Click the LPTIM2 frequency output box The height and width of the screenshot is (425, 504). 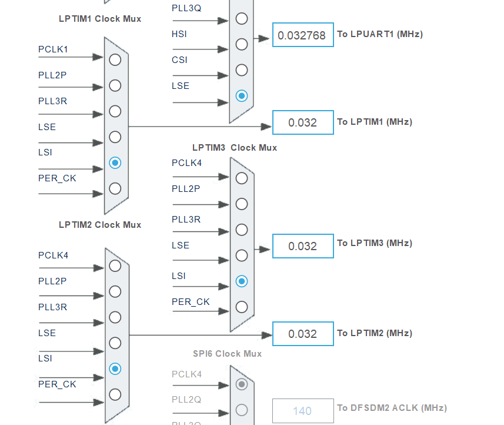click(x=302, y=334)
